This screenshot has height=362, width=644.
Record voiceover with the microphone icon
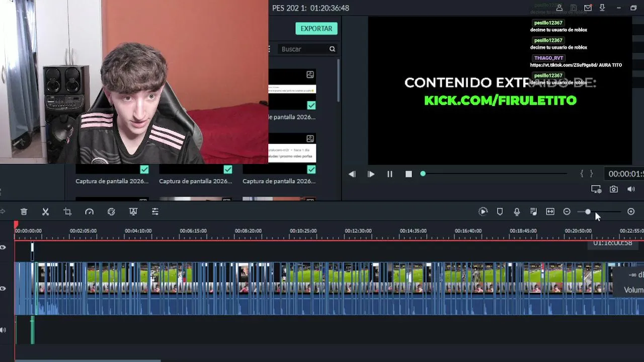(517, 212)
